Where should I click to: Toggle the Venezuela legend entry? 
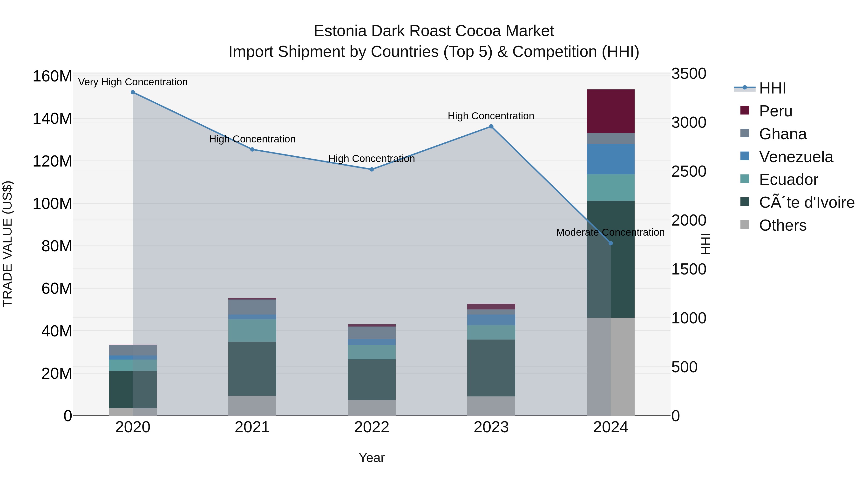787,157
